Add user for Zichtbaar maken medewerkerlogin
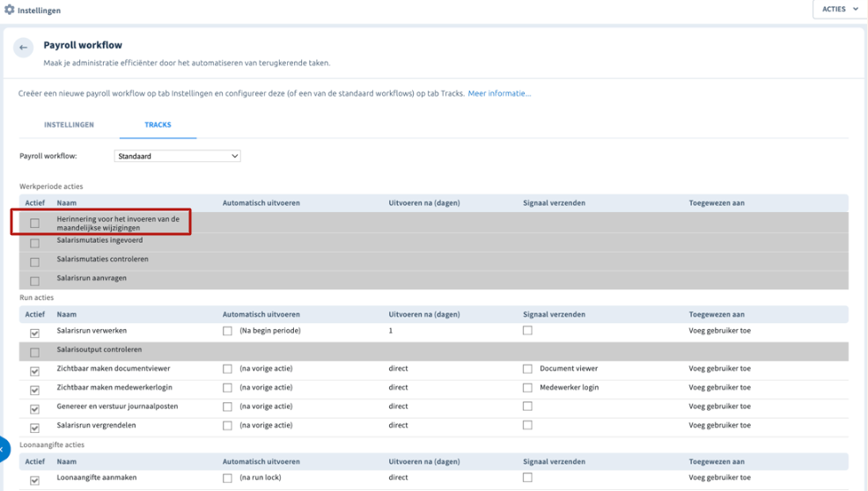The width and height of the screenshot is (868, 491). click(x=719, y=387)
